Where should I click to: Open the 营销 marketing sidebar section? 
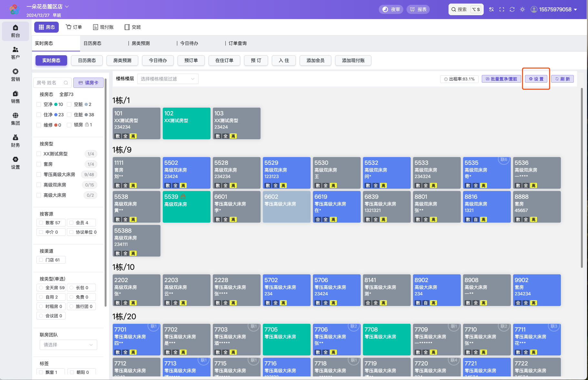pyautogui.click(x=15, y=75)
